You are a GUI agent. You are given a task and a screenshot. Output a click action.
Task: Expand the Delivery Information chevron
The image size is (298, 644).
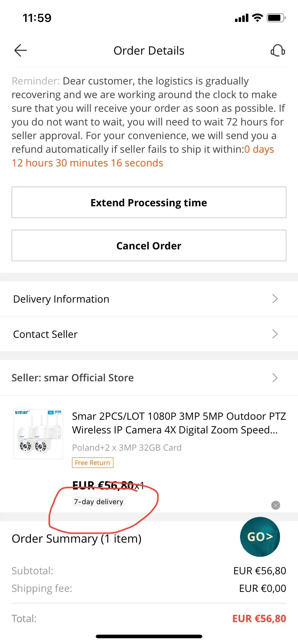coord(275,299)
